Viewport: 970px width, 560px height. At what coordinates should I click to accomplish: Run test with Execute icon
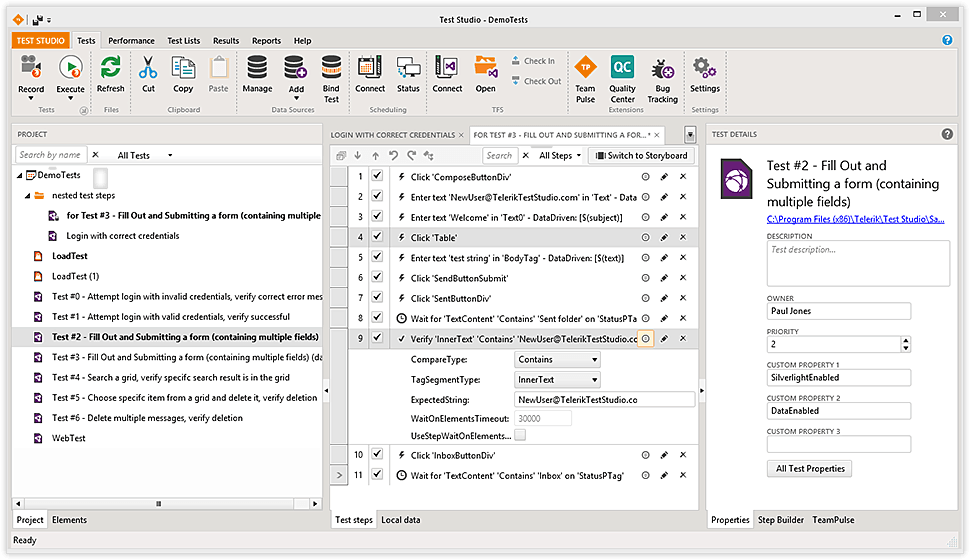coord(71,67)
